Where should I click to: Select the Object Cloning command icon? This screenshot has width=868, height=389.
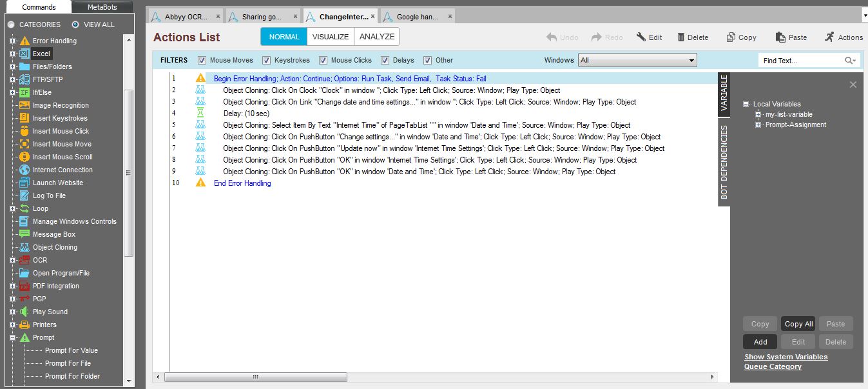24,247
